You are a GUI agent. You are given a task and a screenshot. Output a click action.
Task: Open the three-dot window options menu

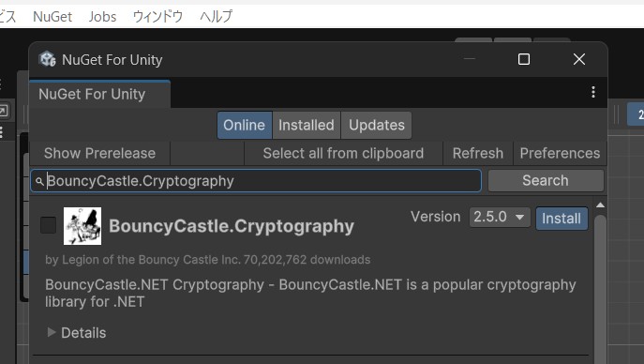pos(593,92)
